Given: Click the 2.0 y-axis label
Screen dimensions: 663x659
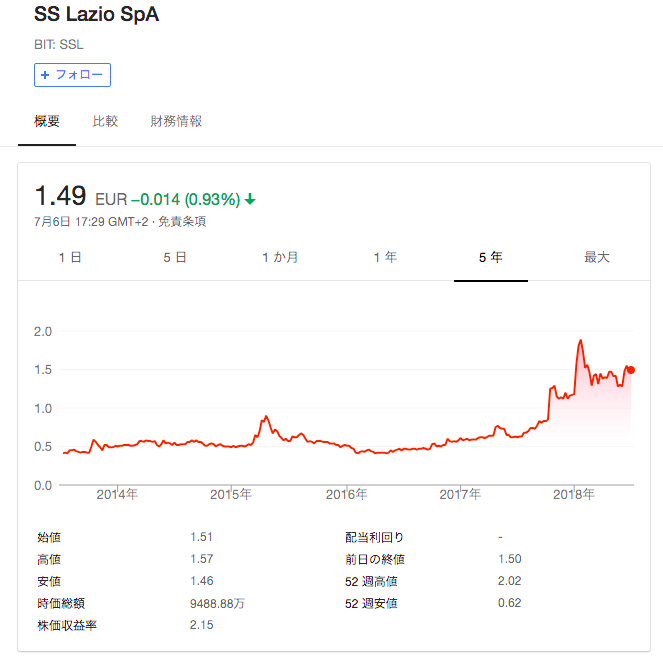Looking at the screenshot, I should [x=43, y=331].
